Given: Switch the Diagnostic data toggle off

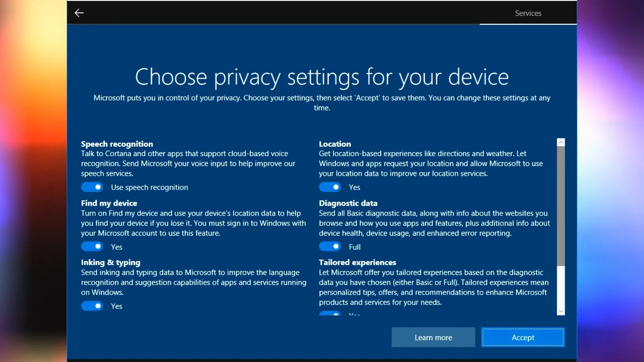Looking at the screenshot, I should tap(330, 246).
